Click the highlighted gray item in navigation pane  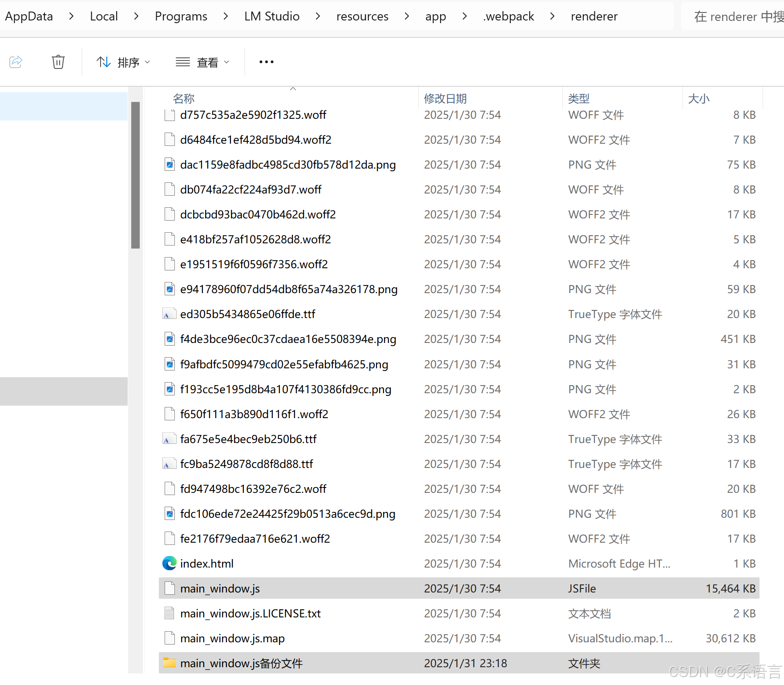[64, 391]
